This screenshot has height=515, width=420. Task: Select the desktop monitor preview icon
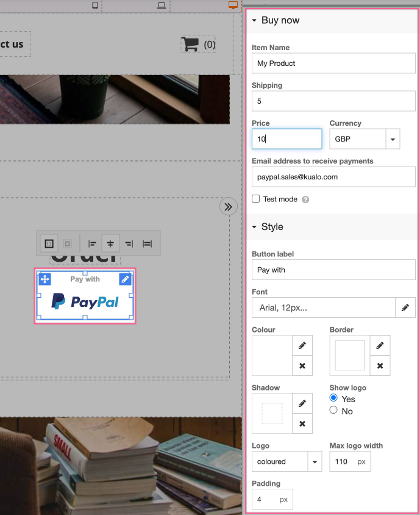coord(233,5)
